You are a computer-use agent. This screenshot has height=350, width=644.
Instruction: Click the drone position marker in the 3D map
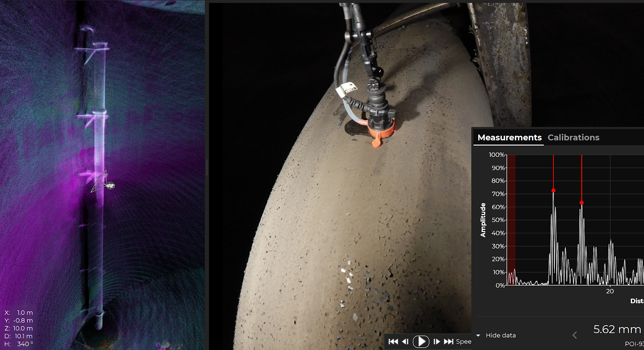click(110, 185)
